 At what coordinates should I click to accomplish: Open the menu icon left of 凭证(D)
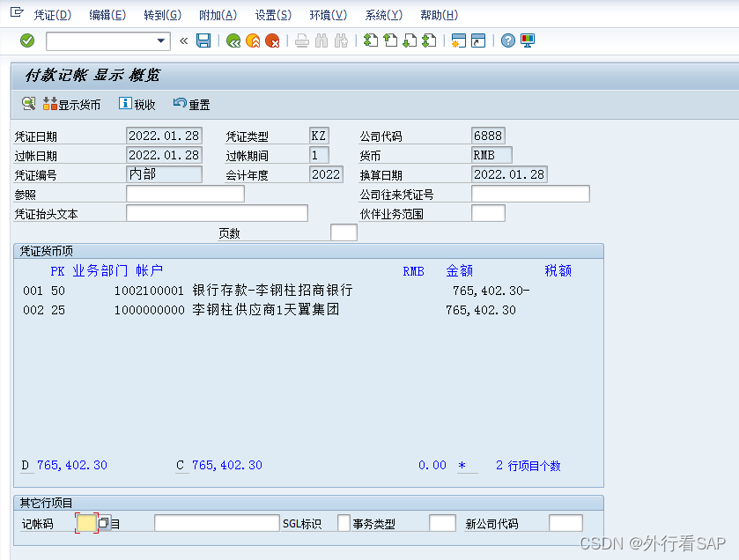pos(17,12)
